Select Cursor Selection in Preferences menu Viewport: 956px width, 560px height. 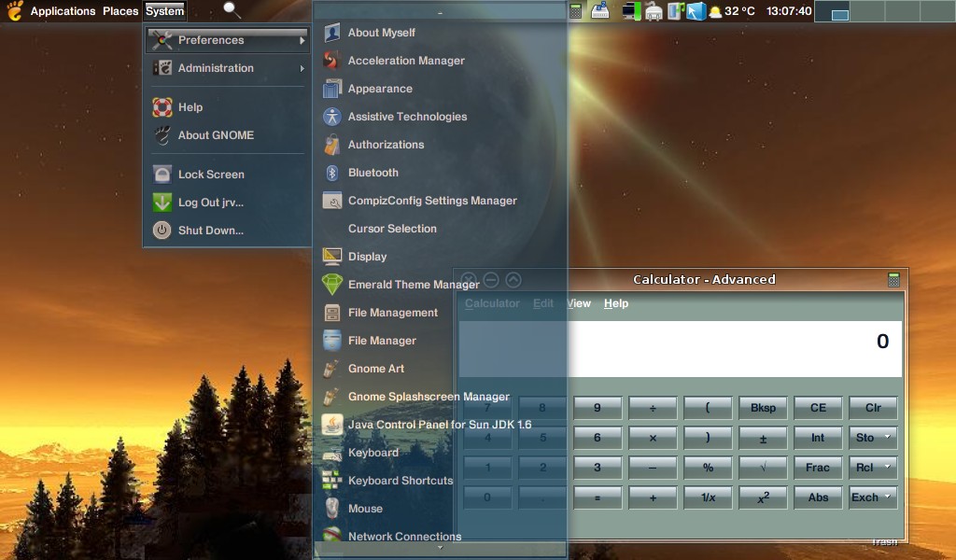click(x=439, y=229)
